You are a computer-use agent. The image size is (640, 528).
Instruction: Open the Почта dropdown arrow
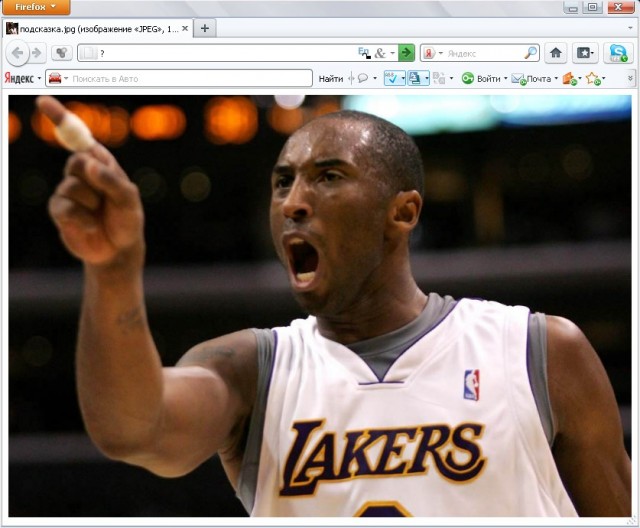pos(556,78)
